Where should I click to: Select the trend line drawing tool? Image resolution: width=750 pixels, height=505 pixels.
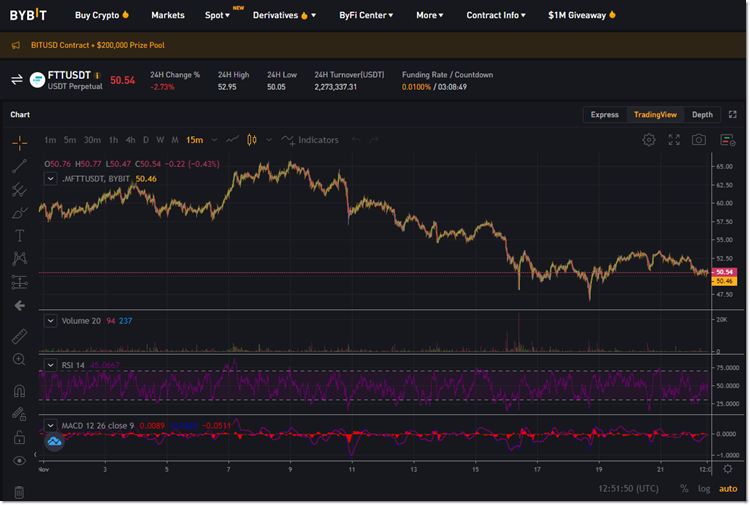[x=20, y=166]
